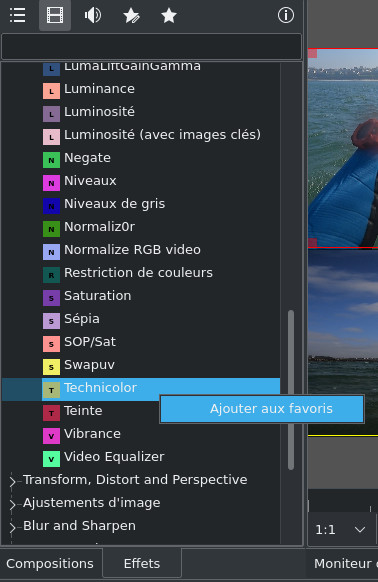Click the effects list vertical scrollbar
The width and height of the screenshot is (378, 582).
click(291, 390)
